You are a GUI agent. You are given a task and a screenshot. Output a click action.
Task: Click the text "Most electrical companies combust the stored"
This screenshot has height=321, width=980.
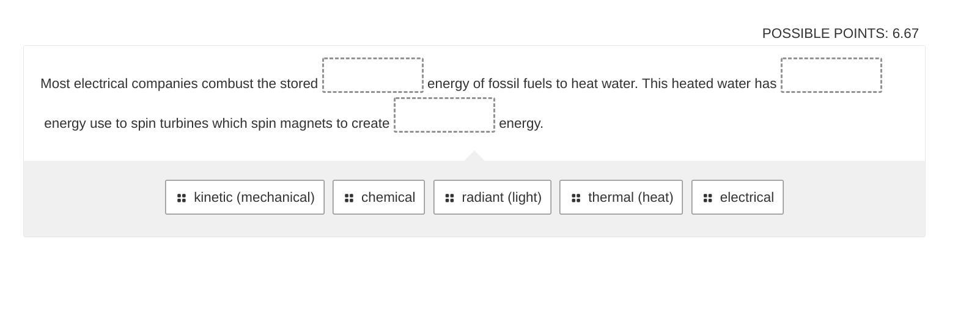click(179, 84)
